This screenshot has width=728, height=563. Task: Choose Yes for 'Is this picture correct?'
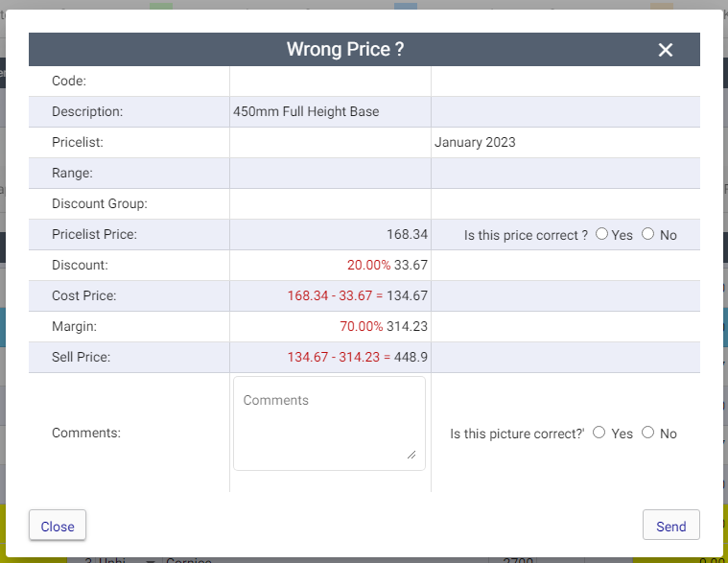click(x=599, y=433)
